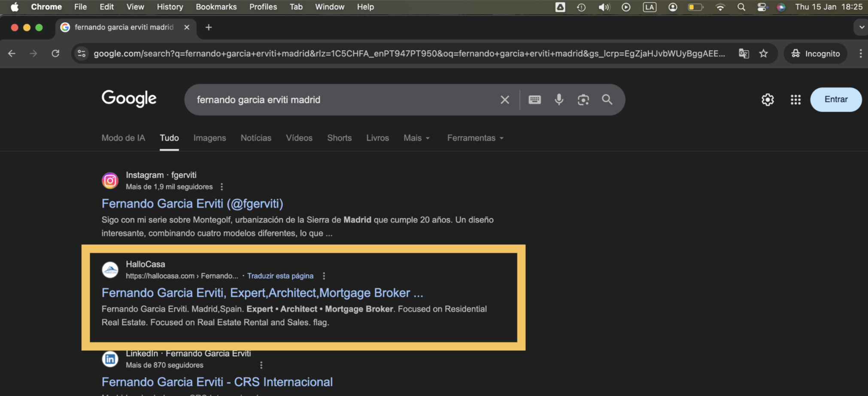Click the Instagram · fgerviti source label
The height and width of the screenshot is (396, 868).
(x=161, y=175)
